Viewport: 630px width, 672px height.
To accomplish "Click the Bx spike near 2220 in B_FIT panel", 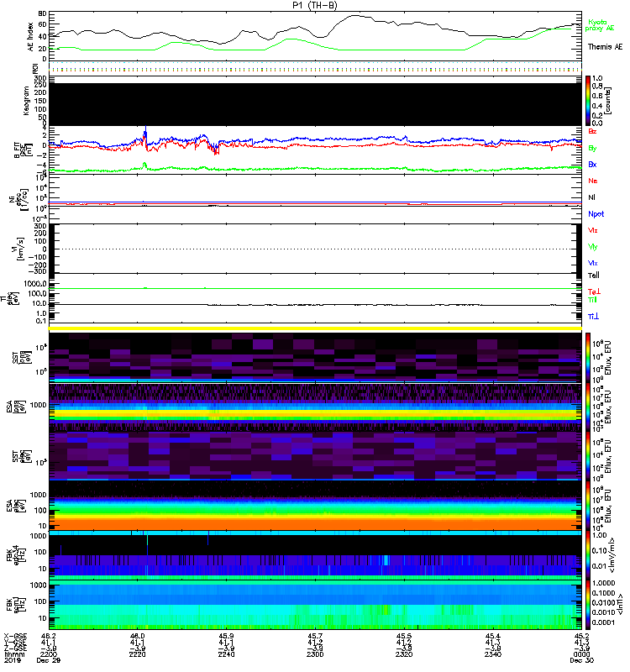I will pyautogui.click(x=145, y=134).
